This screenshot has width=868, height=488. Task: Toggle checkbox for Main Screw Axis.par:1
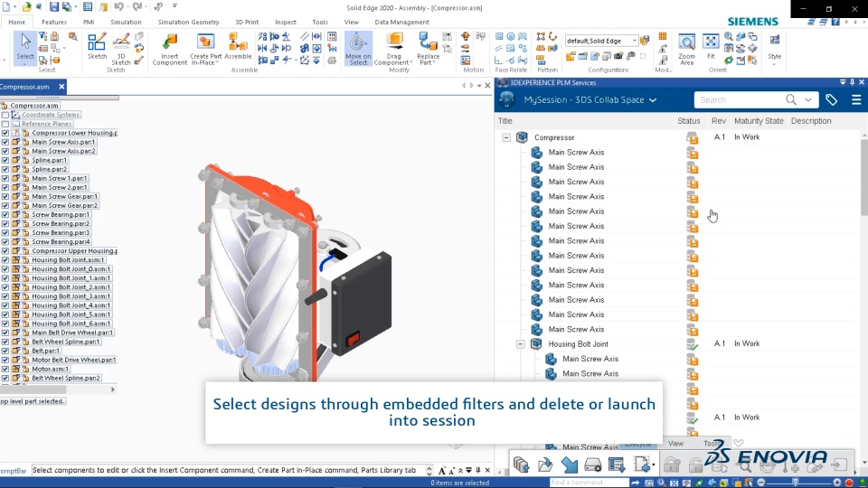pyautogui.click(x=5, y=142)
